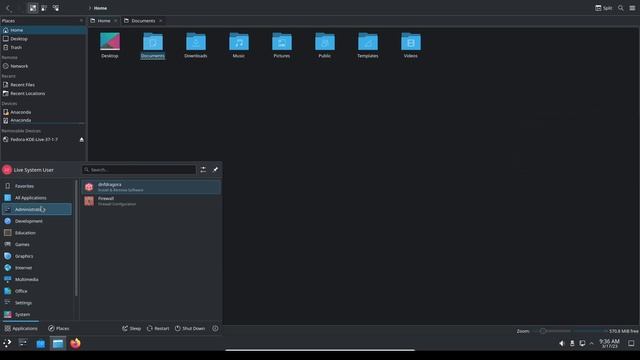Image resolution: width=640 pixels, height=360 pixels.
Task: Click the Live System User avatar
Action: 7,170
